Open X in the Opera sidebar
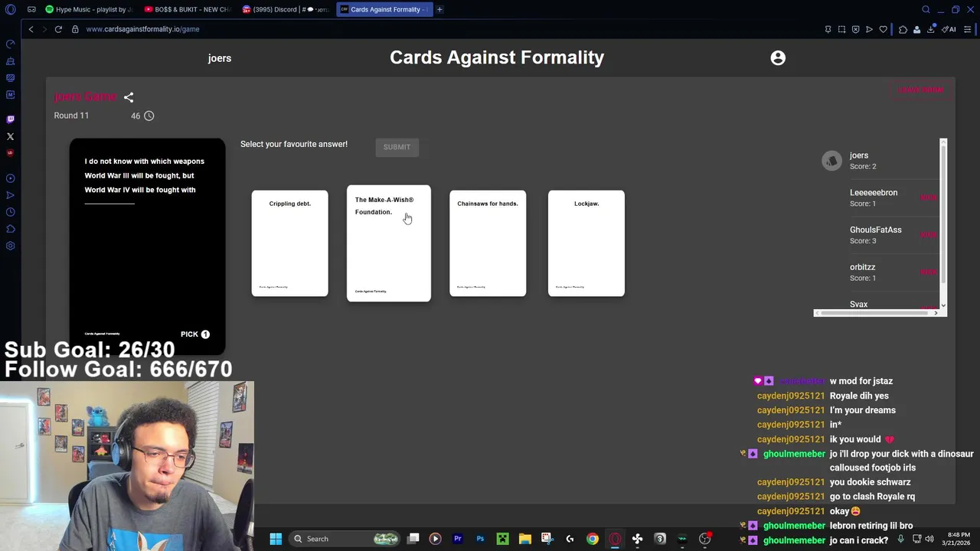Image resolution: width=980 pixels, height=551 pixels. tap(10, 136)
